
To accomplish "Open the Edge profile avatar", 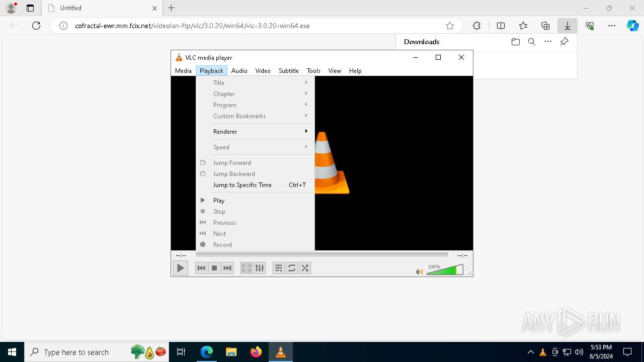I will pyautogui.click(x=11, y=8).
